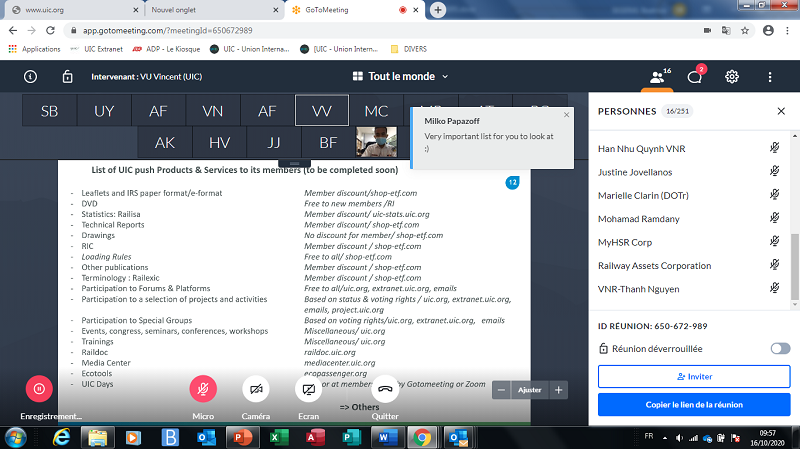The image size is (800, 449).
Task: Reload the page
Action: [50, 31]
